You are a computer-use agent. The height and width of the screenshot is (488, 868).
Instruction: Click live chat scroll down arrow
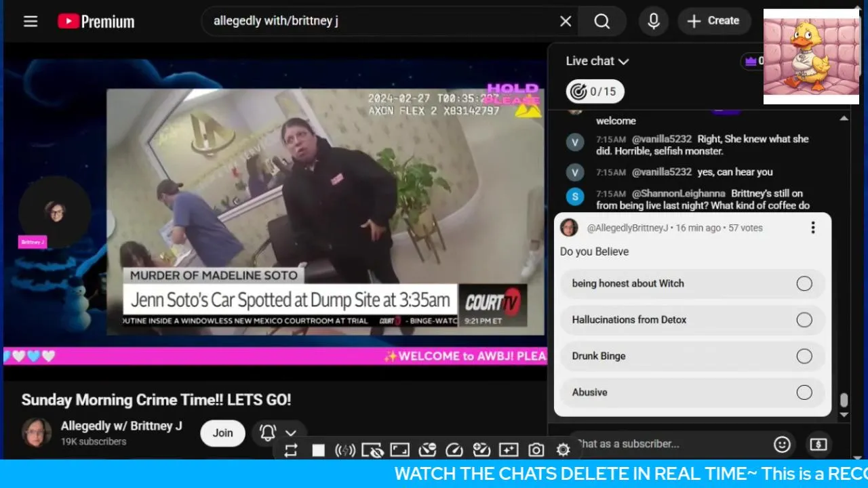pos(844,415)
